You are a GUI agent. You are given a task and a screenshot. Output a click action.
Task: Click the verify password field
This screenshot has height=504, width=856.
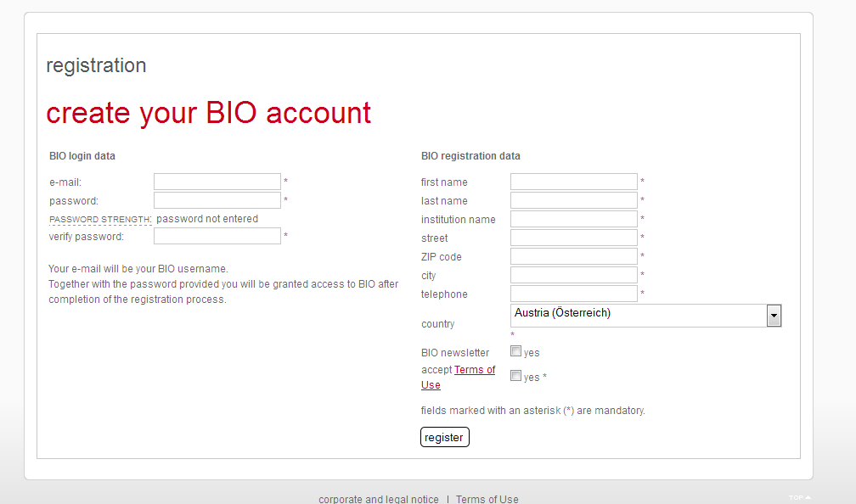[217, 236]
